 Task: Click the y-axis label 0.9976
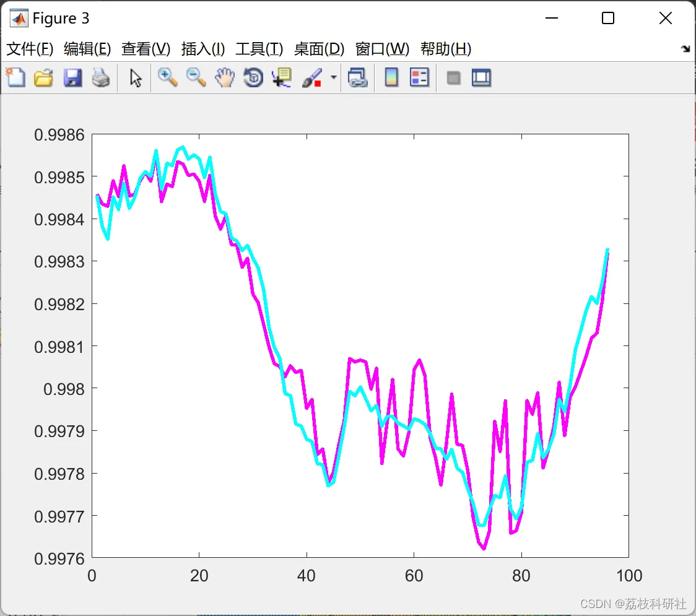[59, 559]
